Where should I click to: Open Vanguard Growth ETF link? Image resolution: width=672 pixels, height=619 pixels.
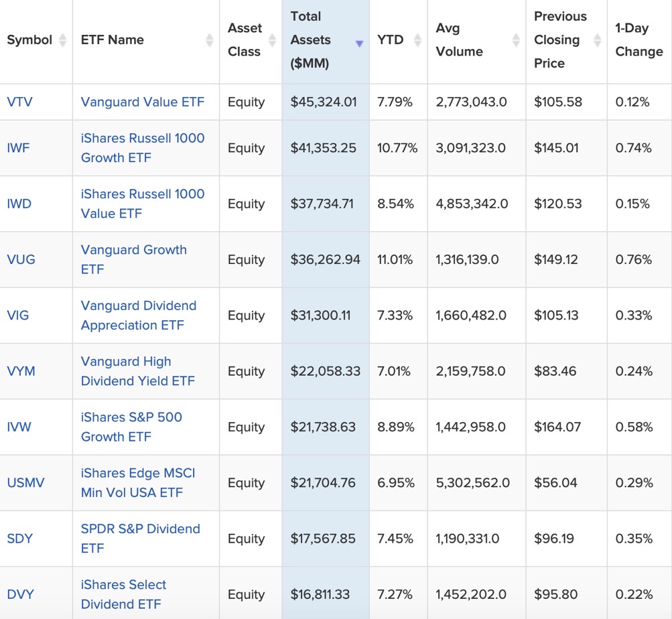134,259
